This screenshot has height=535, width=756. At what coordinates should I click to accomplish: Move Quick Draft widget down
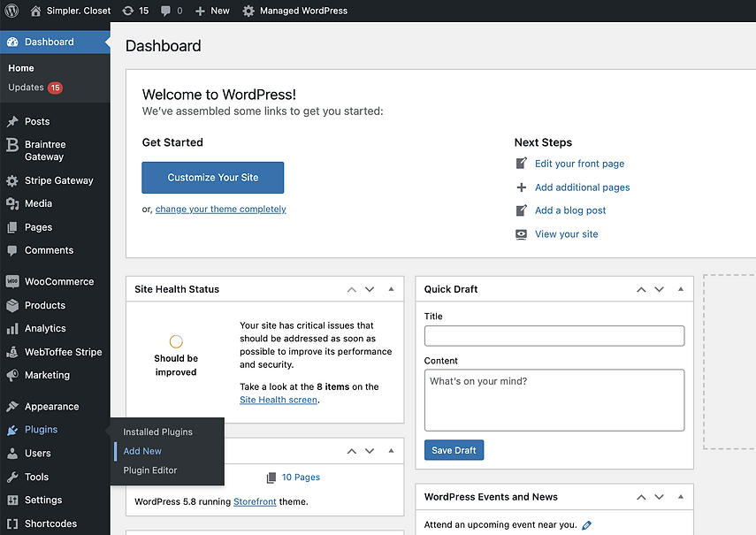[x=659, y=289]
